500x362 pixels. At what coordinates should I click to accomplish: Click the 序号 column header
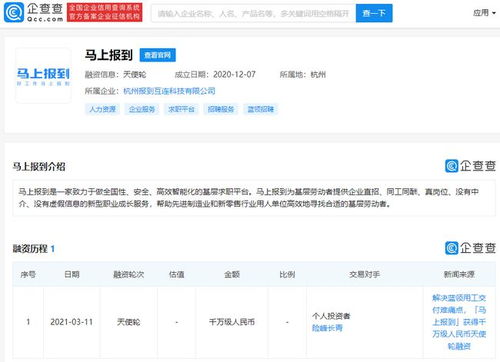28,274
